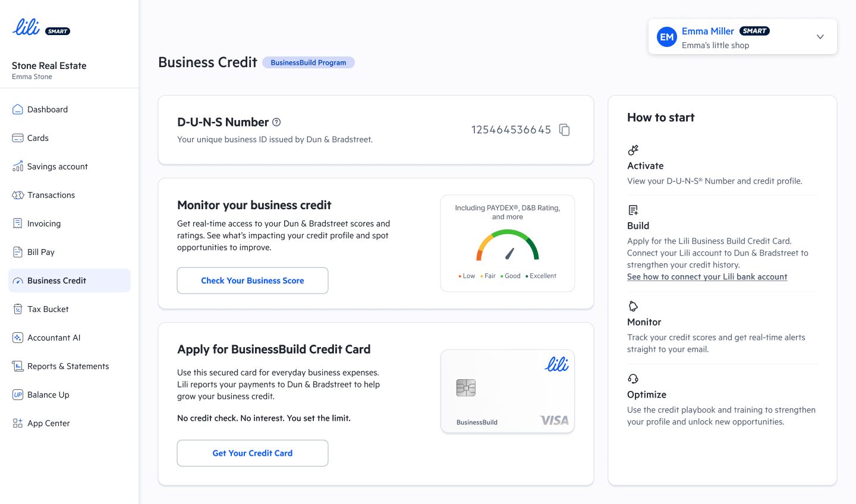Open Savings account from sidebar

[57, 166]
